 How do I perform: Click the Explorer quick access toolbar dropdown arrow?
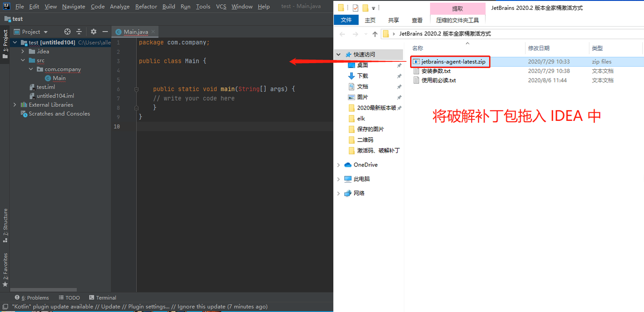tap(374, 8)
